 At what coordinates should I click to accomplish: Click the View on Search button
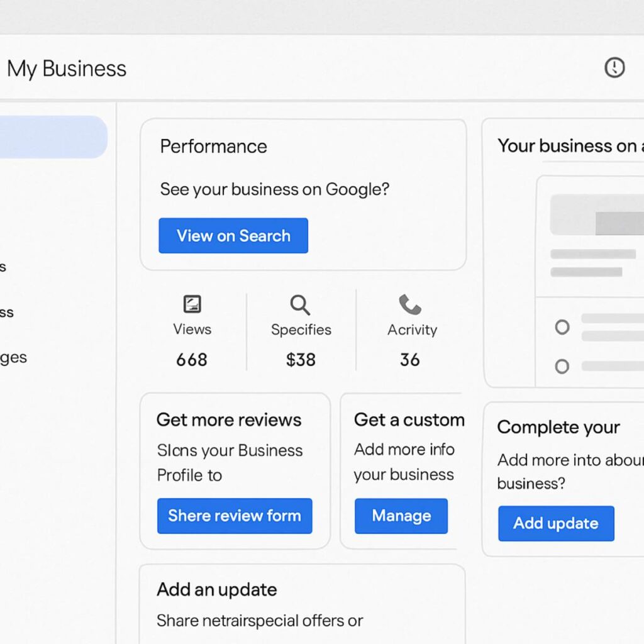point(233,235)
